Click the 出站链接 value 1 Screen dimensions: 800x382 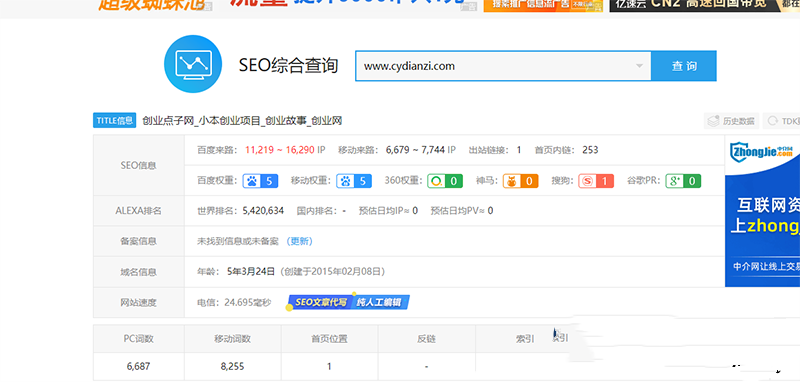click(519, 150)
